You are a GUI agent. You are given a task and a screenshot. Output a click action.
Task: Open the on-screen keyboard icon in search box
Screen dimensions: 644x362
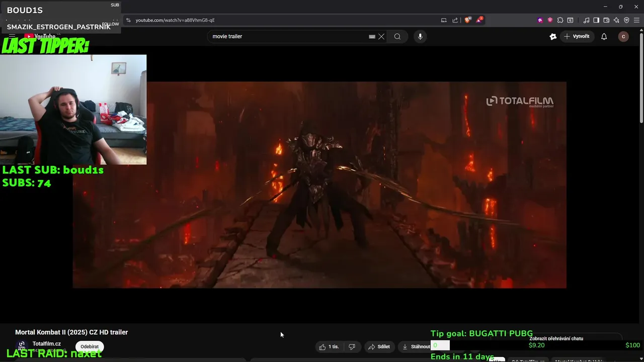point(372,36)
